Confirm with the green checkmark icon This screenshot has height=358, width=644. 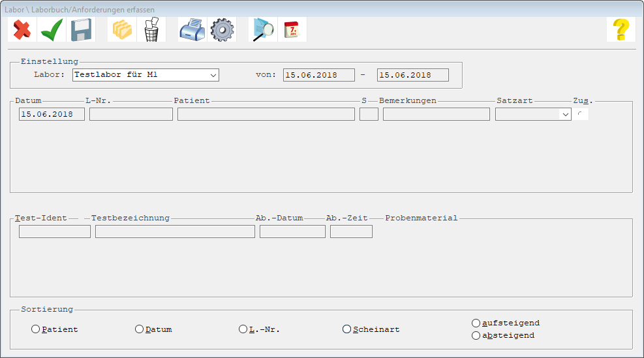coord(52,29)
